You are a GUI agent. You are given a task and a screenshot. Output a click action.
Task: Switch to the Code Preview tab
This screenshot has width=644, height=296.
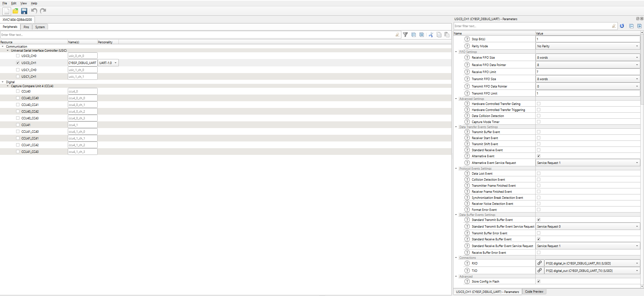click(x=534, y=292)
